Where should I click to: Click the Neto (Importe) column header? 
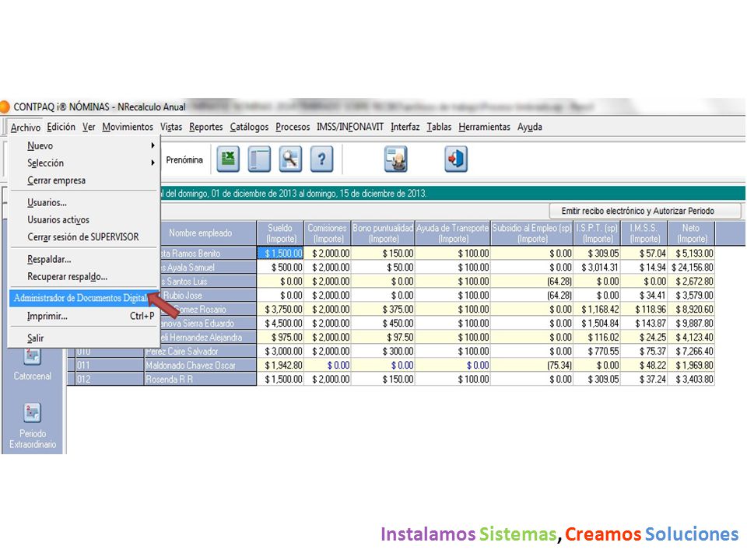tap(691, 233)
